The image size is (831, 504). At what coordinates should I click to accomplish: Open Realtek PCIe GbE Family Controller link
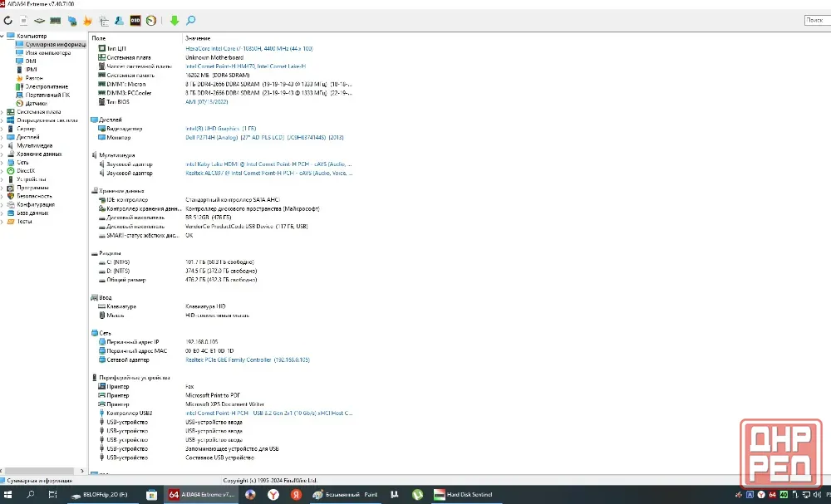(x=248, y=360)
